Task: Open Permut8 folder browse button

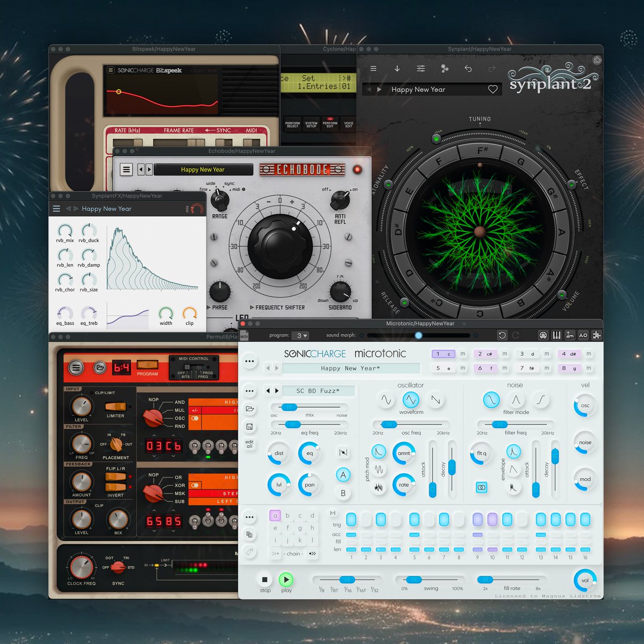Action: (100, 368)
